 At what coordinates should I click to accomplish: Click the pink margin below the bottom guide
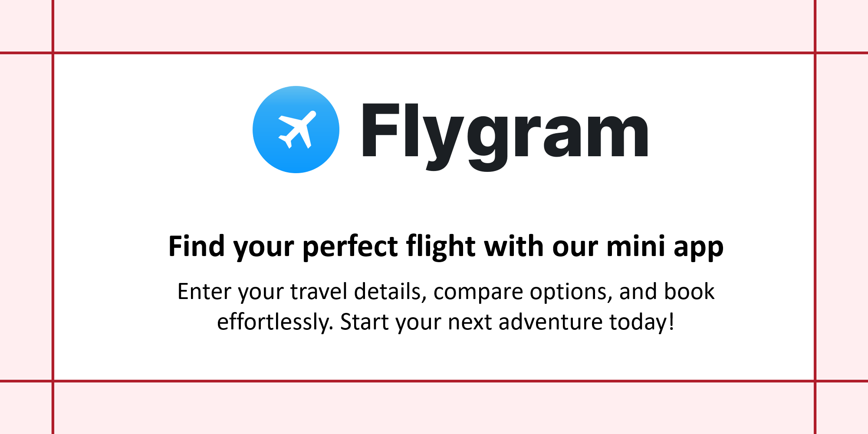pos(434,408)
